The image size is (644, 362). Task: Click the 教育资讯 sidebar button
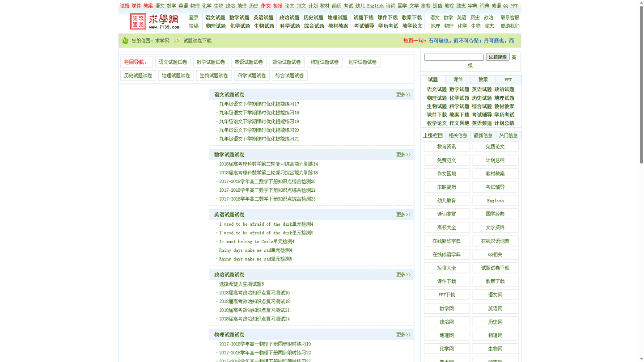[x=447, y=147]
